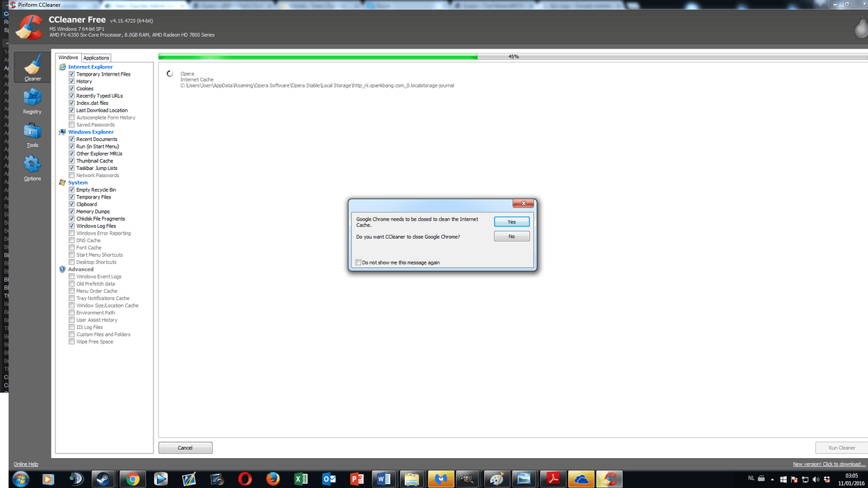This screenshot has height=488, width=868.
Task: Click No in the Chrome dialog
Action: click(512, 237)
